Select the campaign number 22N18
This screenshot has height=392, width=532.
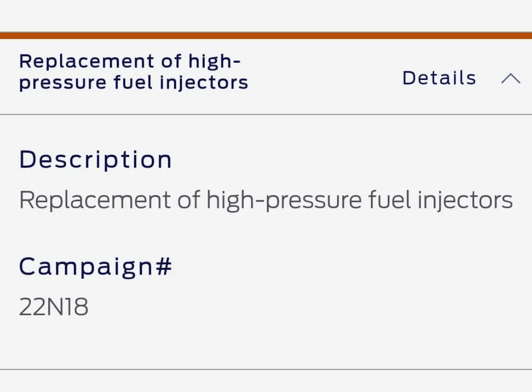(x=54, y=307)
